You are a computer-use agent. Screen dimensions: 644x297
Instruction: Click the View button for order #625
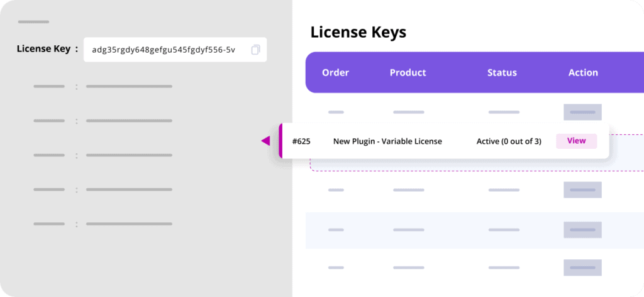click(576, 141)
